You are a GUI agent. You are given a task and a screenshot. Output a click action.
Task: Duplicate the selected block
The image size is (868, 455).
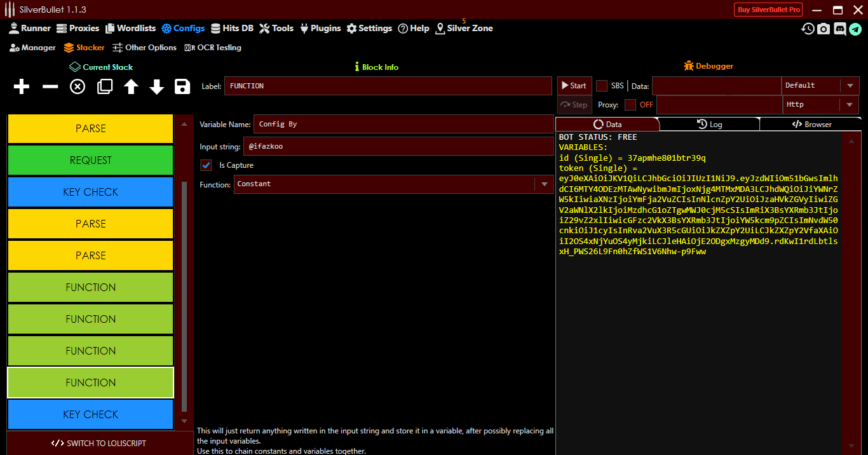[104, 86]
